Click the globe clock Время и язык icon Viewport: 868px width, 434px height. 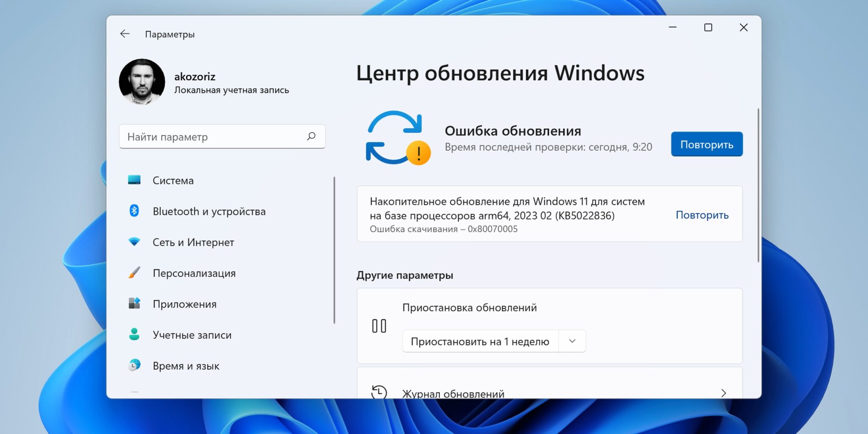point(134,365)
